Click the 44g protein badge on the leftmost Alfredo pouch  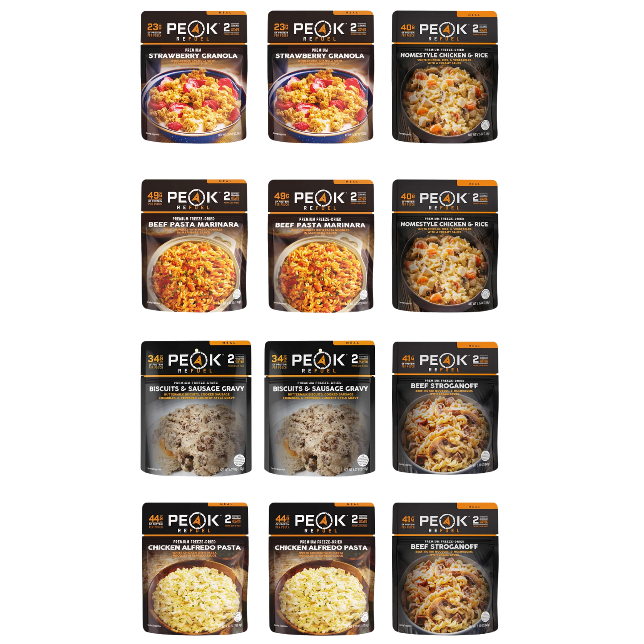coord(156,521)
